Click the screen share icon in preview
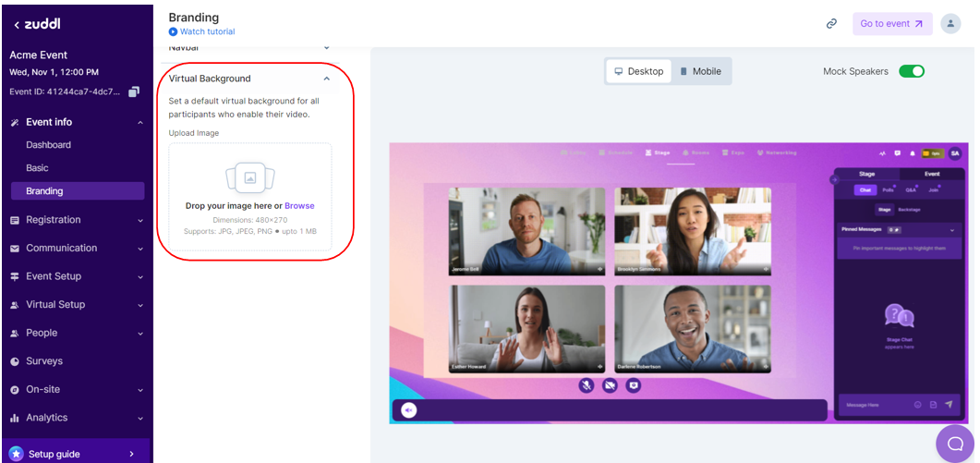 click(x=634, y=385)
